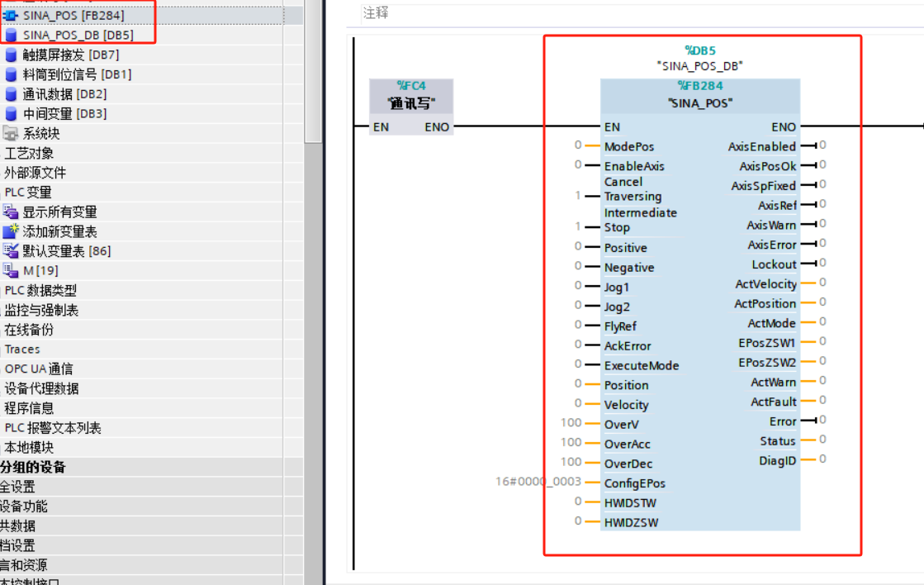Select the Positive input parameter
924x585 pixels.
(625, 248)
